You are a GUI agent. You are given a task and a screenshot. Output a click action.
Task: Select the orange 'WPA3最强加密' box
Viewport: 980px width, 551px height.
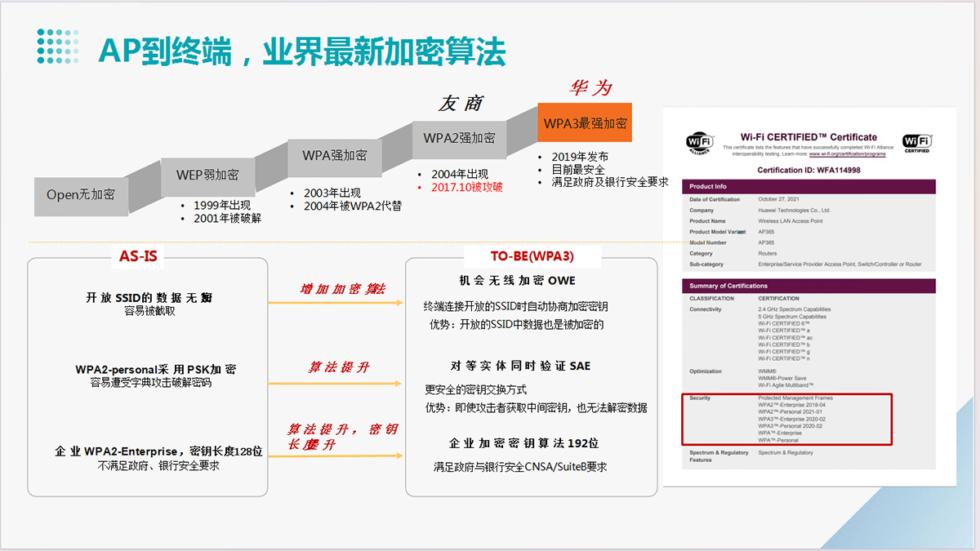click(x=586, y=124)
